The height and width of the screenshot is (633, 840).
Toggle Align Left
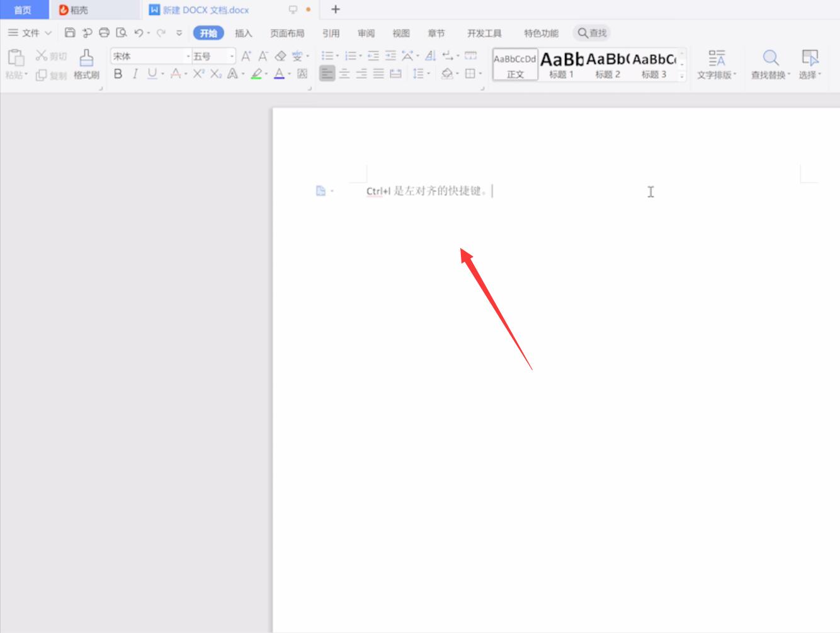327,74
